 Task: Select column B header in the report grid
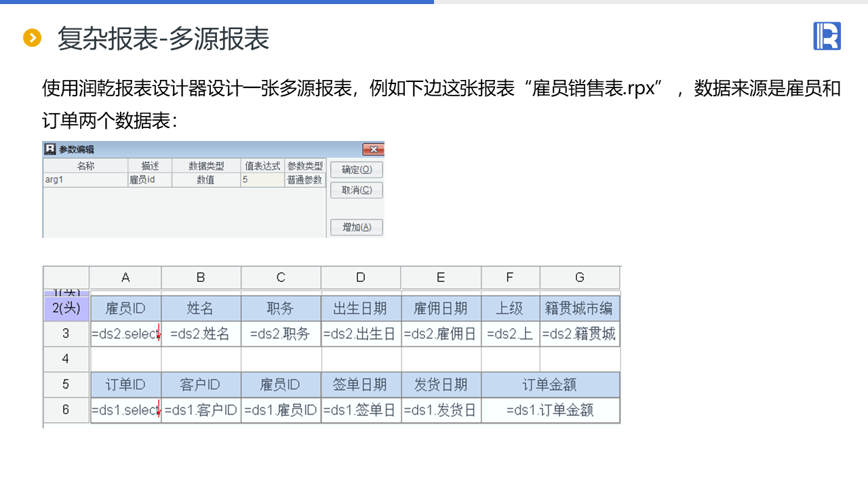coord(201,277)
